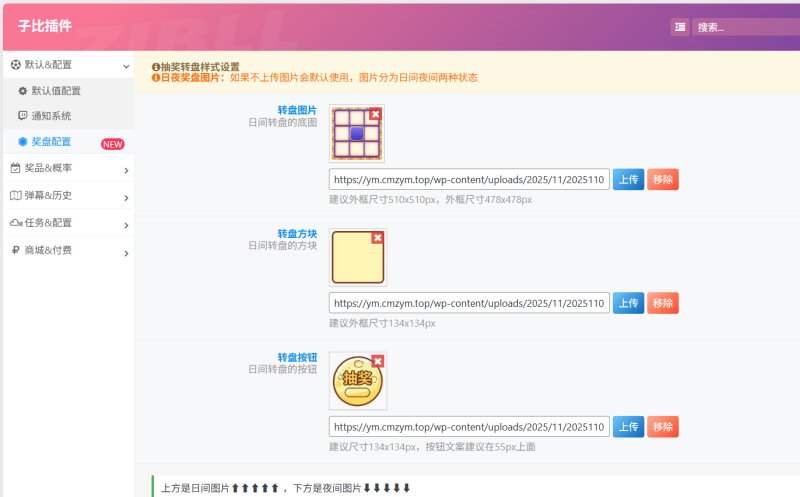Remove 转盘方块 thumbnail via red X
The width and height of the screenshot is (800, 497).
(x=378, y=238)
